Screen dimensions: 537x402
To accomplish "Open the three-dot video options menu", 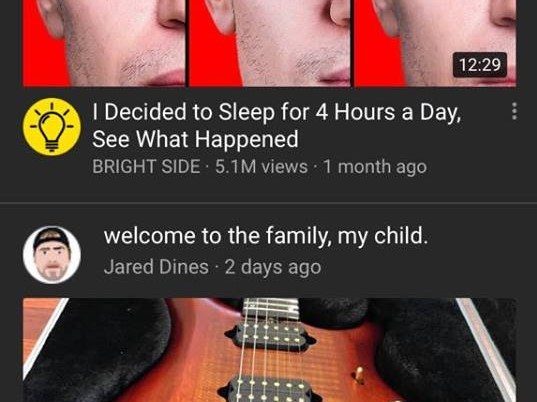I will pyautogui.click(x=514, y=112).
